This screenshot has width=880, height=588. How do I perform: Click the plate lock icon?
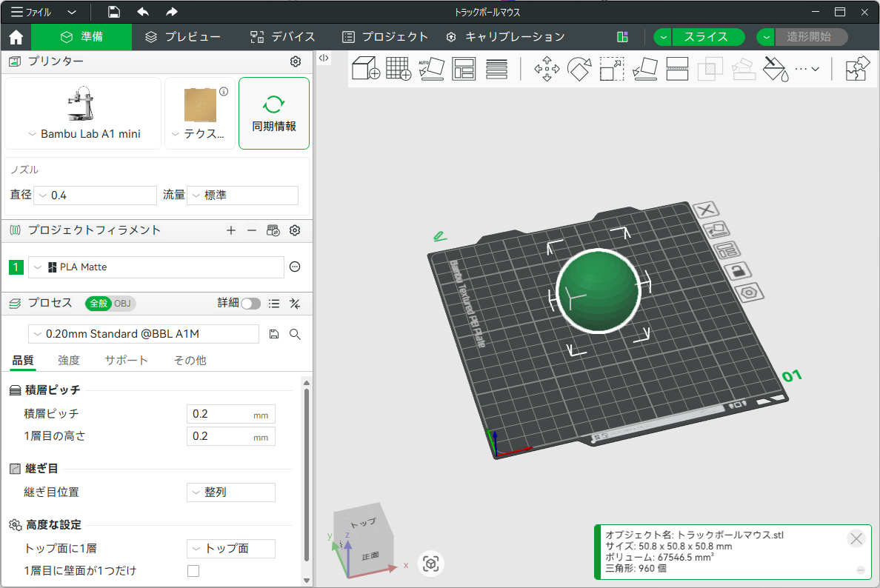coord(738,271)
